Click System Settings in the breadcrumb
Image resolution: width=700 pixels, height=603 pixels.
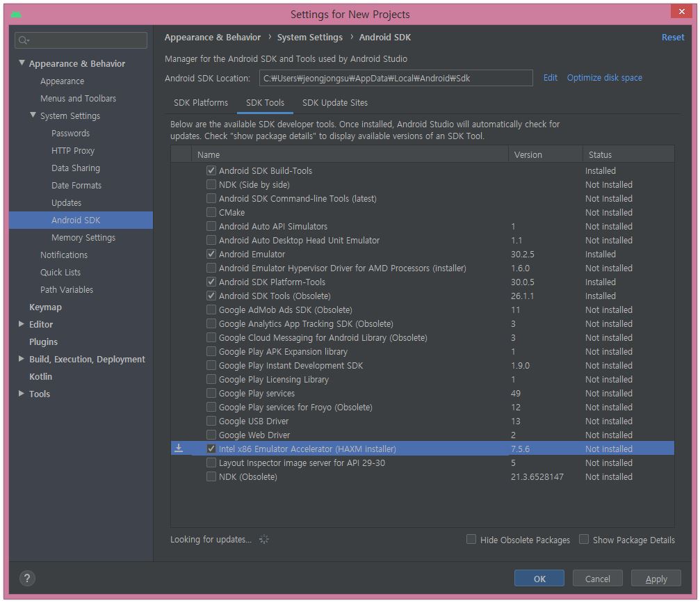(310, 37)
